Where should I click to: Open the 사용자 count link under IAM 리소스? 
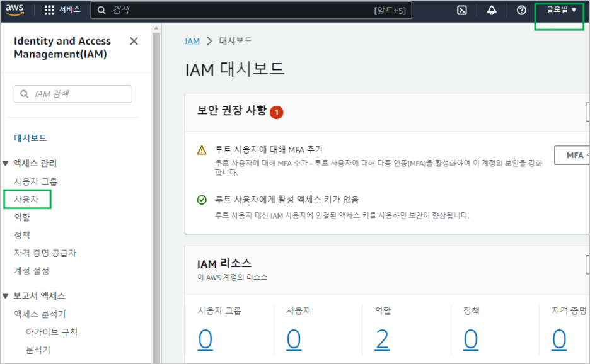coord(294,339)
